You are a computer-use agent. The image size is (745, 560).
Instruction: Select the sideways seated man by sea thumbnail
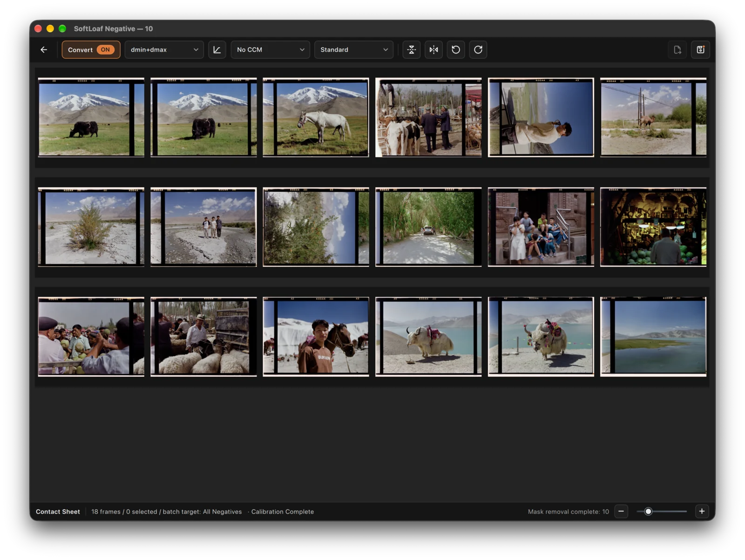541,117
